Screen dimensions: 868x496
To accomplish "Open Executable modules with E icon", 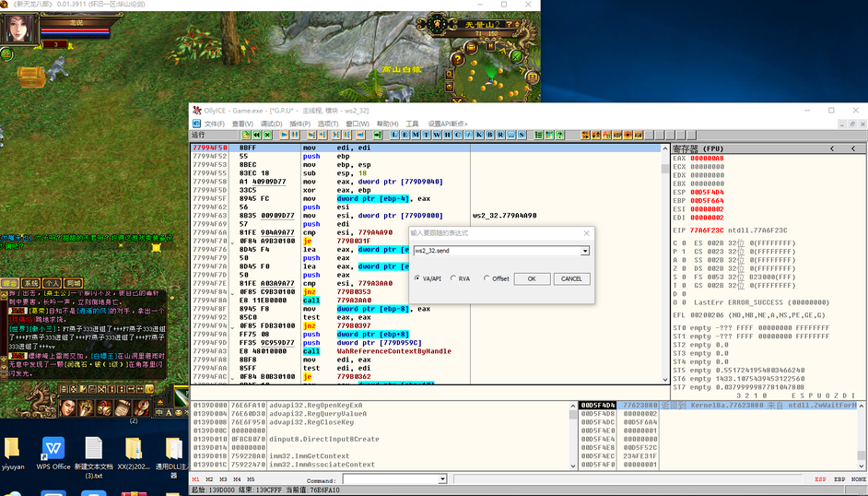I will [405, 135].
